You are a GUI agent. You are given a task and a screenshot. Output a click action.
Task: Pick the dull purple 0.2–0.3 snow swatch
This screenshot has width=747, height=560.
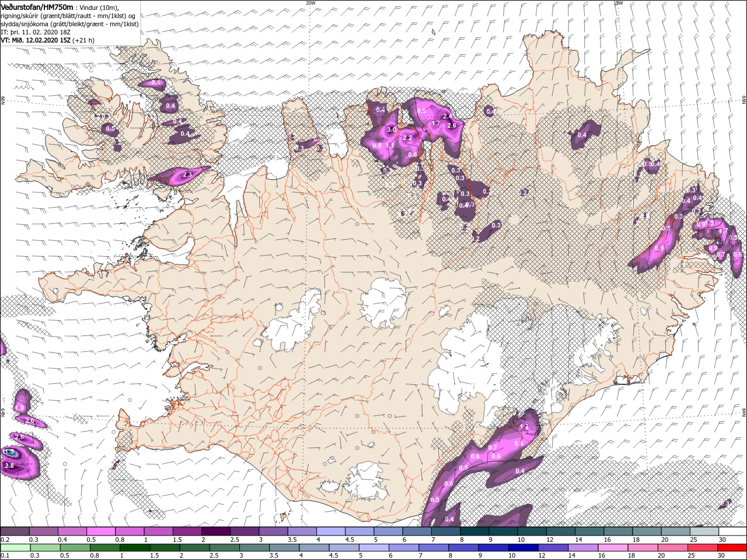click(x=15, y=531)
